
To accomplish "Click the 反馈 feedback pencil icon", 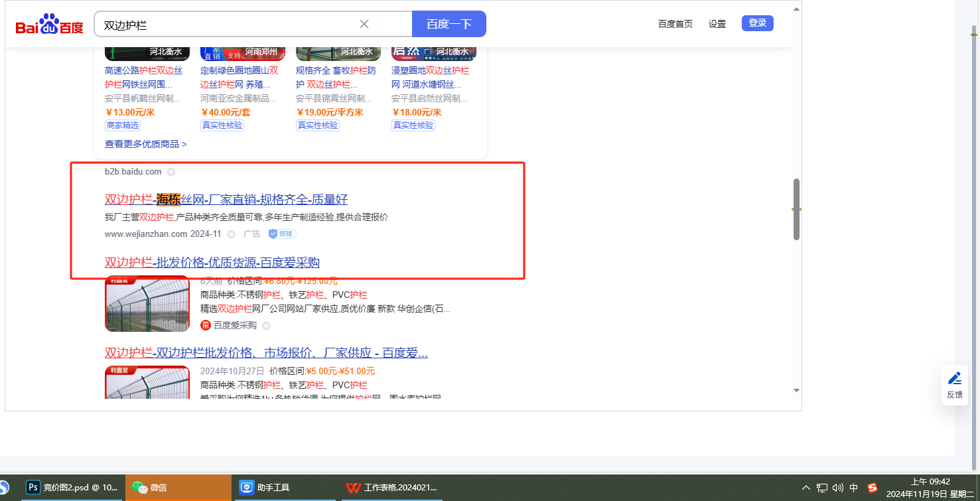I will pyautogui.click(x=955, y=379).
